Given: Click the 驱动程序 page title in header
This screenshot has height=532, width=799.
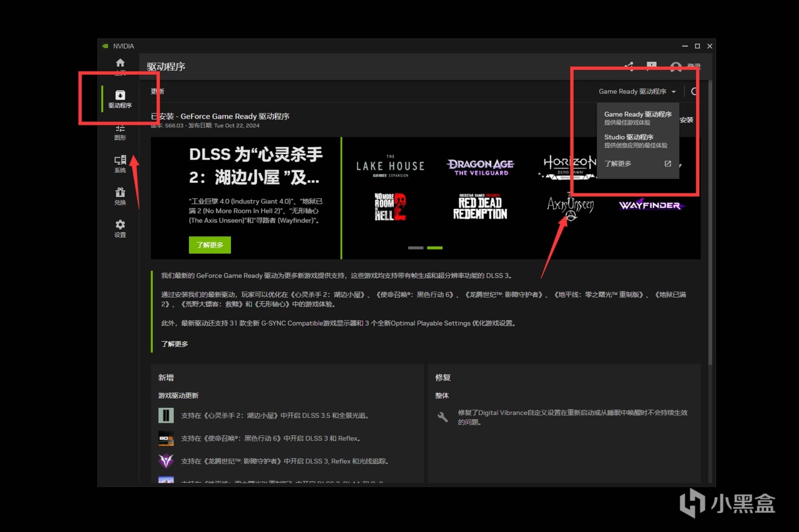Looking at the screenshot, I should coord(166,67).
